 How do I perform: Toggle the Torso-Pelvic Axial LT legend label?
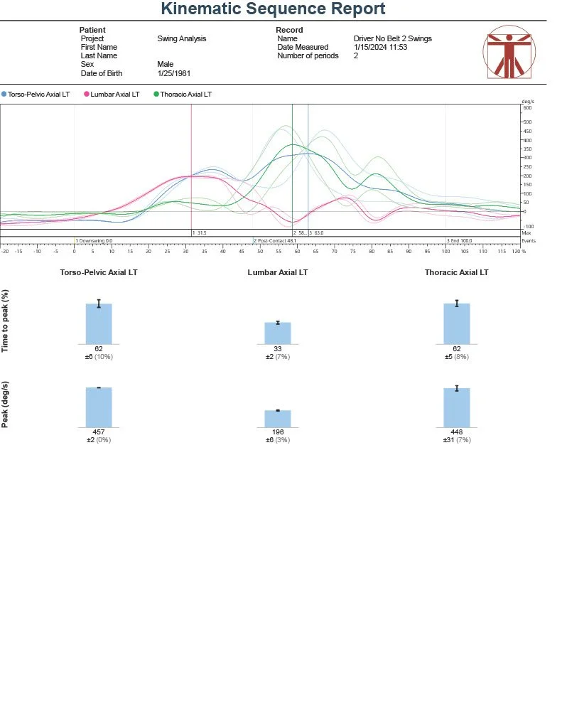coord(38,94)
